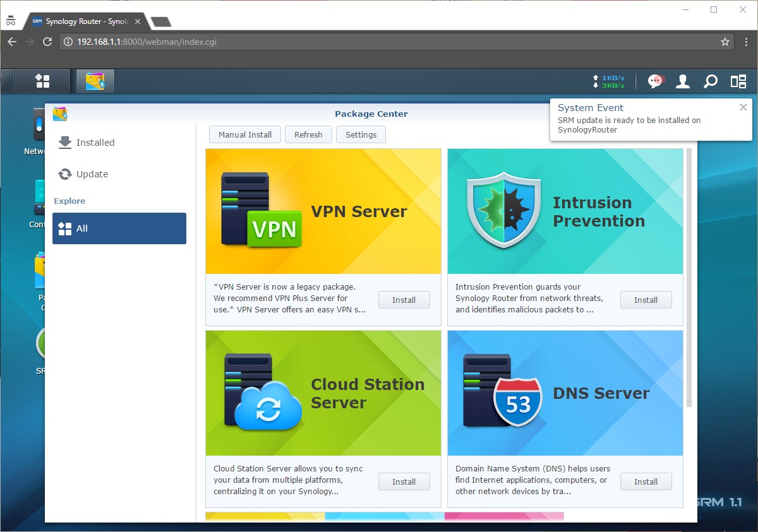
Task: Click the incognito icon in title bar
Action: point(11,21)
